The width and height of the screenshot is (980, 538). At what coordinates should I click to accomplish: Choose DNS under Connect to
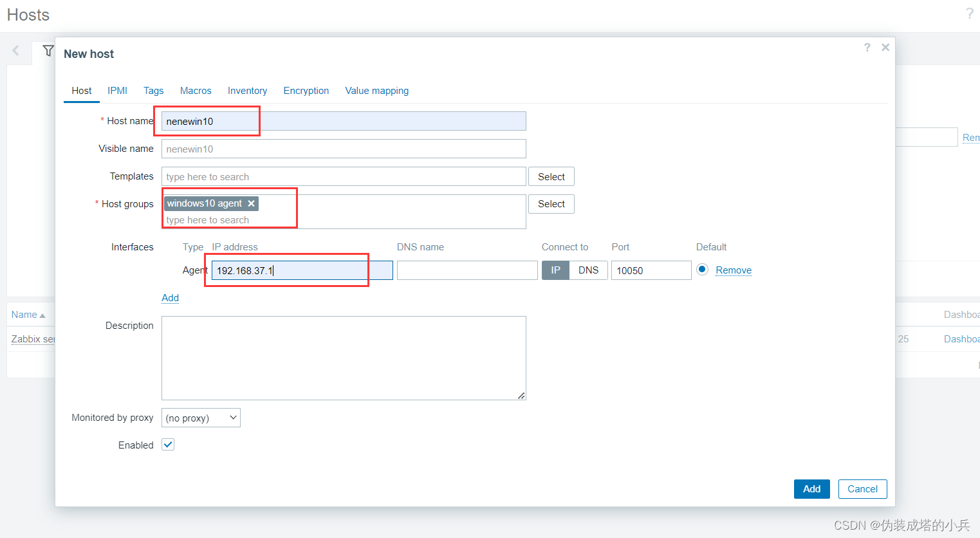588,270
